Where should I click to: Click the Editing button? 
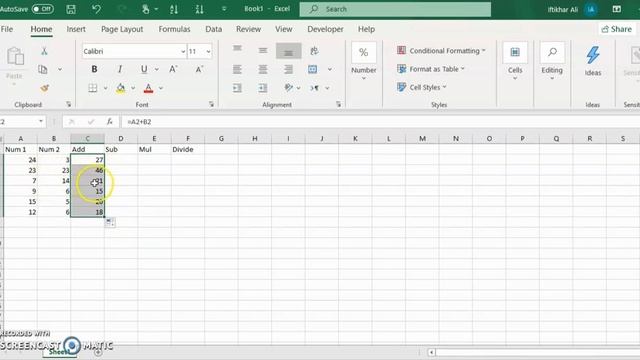click(552, 60)
